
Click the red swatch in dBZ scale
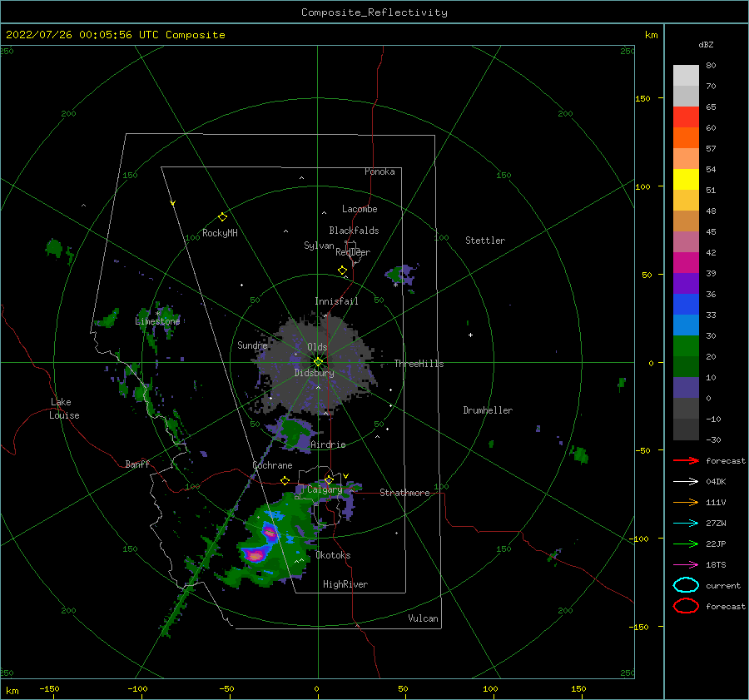[686, 117]
